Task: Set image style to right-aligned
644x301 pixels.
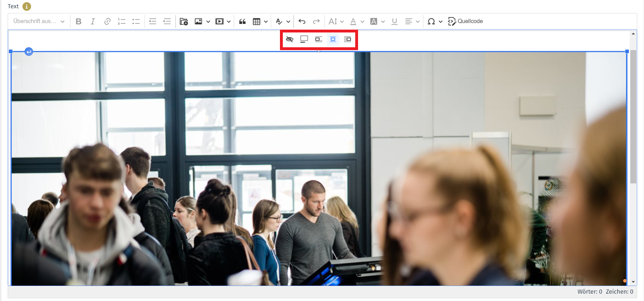Action: point(348,39)
